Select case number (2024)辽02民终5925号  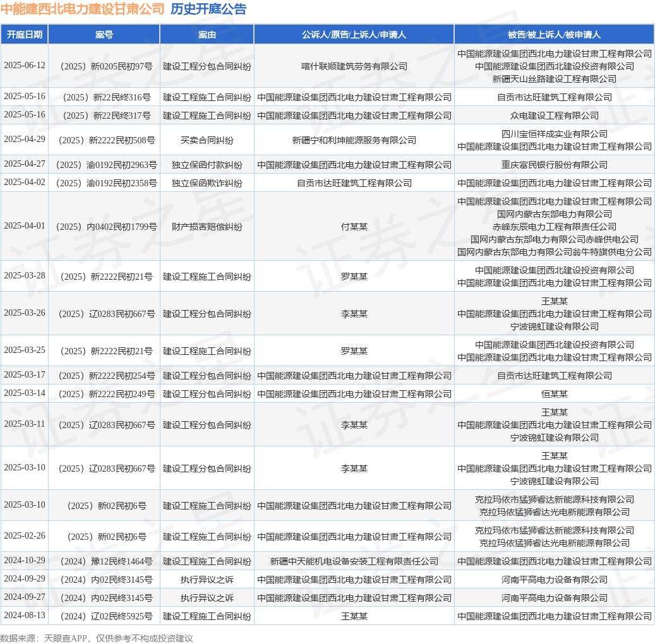(x=104, y=616)
